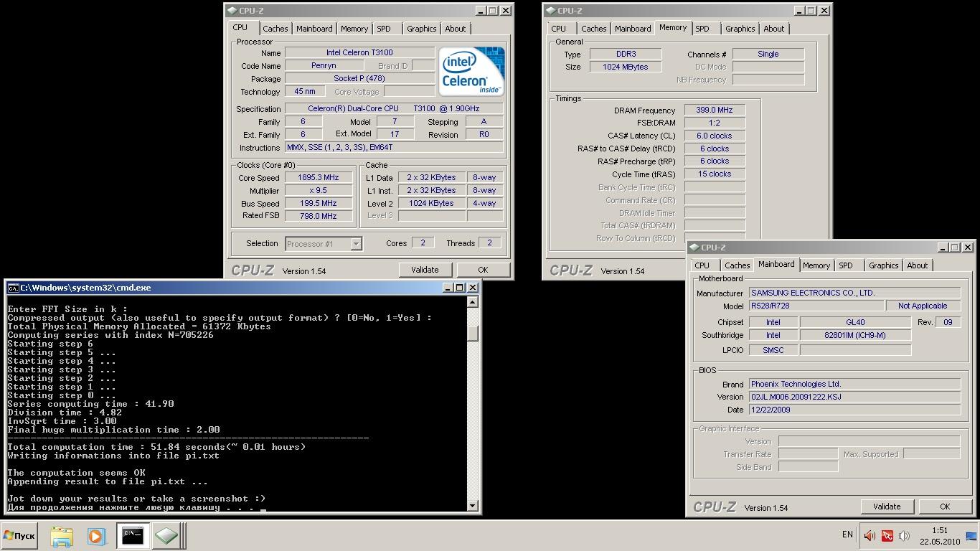
Task: Switch to CPU tab in Memory window
Action: (x=559, y=29)
